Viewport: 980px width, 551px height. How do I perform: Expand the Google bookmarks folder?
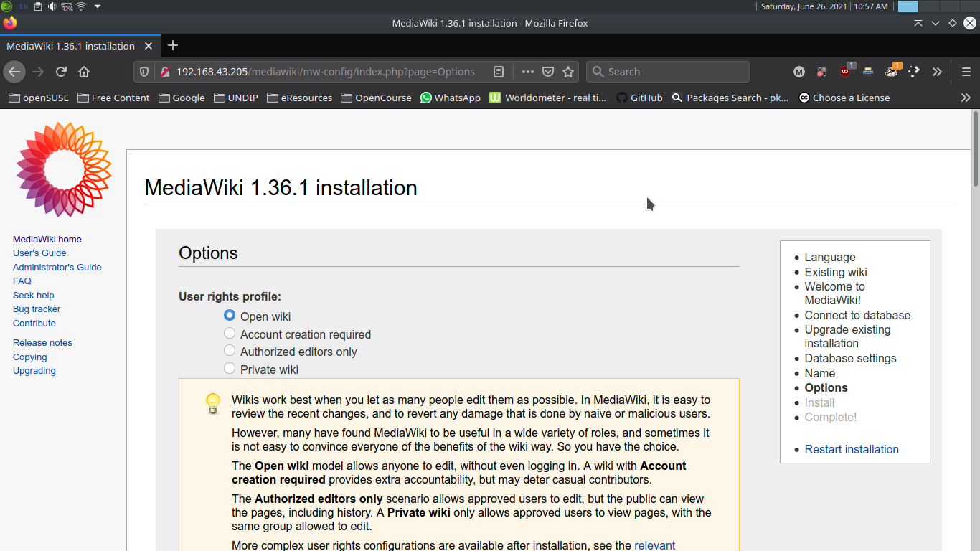point(182,98)
